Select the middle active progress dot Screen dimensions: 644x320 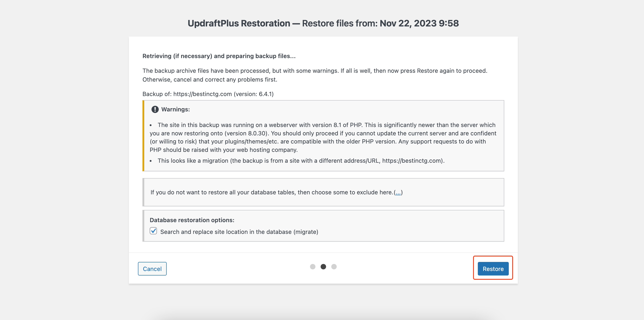(x=323, y=266)
